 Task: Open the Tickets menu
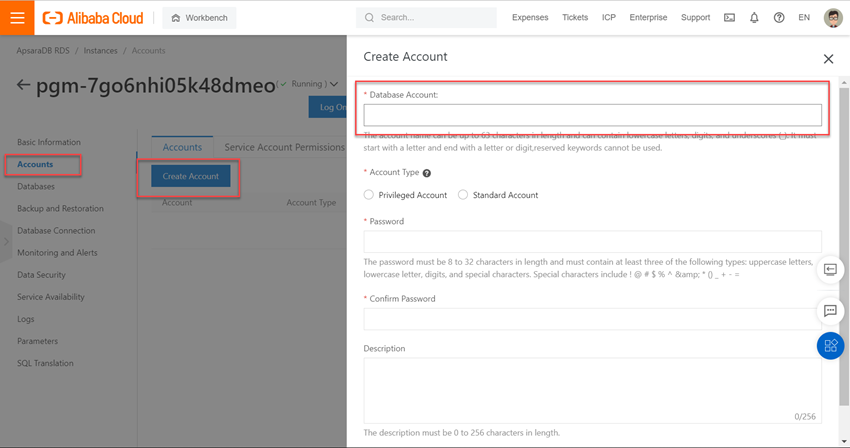click(x=575, y=17)
